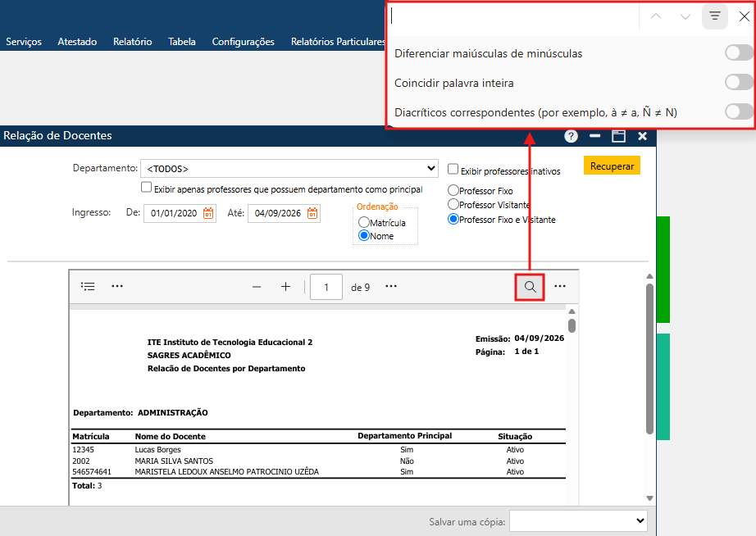Go to previous search result arrow

[656, 16]
